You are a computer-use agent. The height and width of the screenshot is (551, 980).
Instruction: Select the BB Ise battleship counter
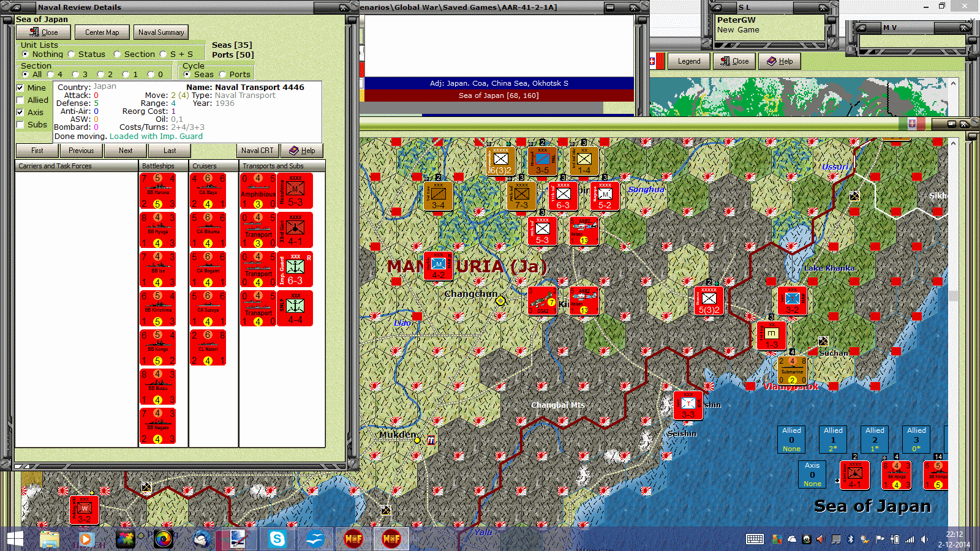pos(158,269)
